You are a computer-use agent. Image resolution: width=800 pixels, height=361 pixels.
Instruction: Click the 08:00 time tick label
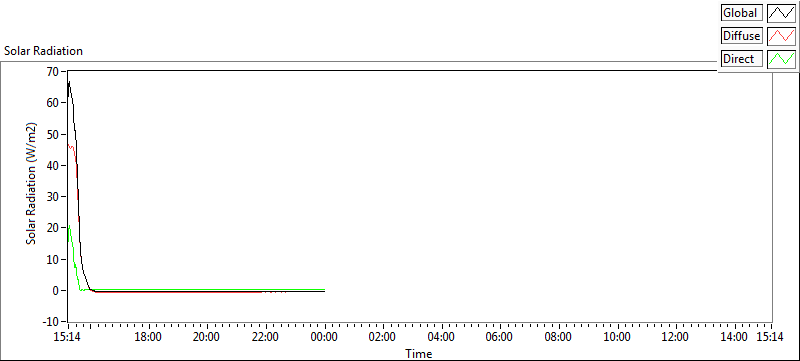(558, 337)
